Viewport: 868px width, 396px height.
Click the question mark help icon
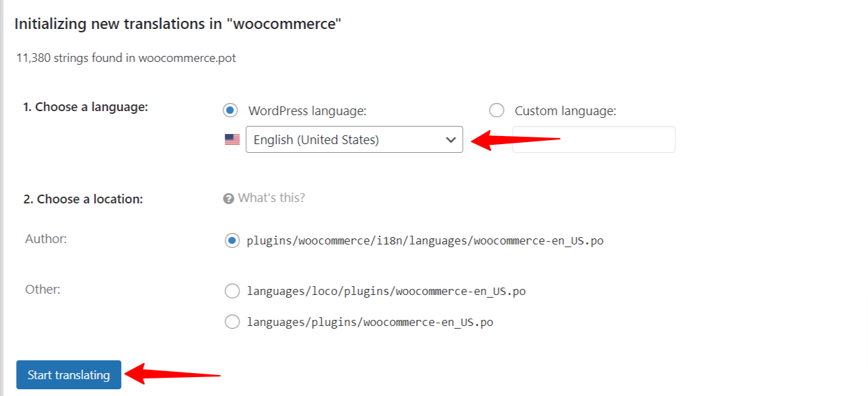[x=229, y=198]
